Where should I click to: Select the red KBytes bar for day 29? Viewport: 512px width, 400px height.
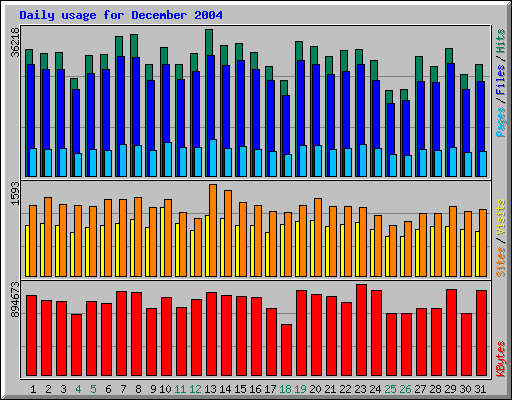tap(451, 332)
